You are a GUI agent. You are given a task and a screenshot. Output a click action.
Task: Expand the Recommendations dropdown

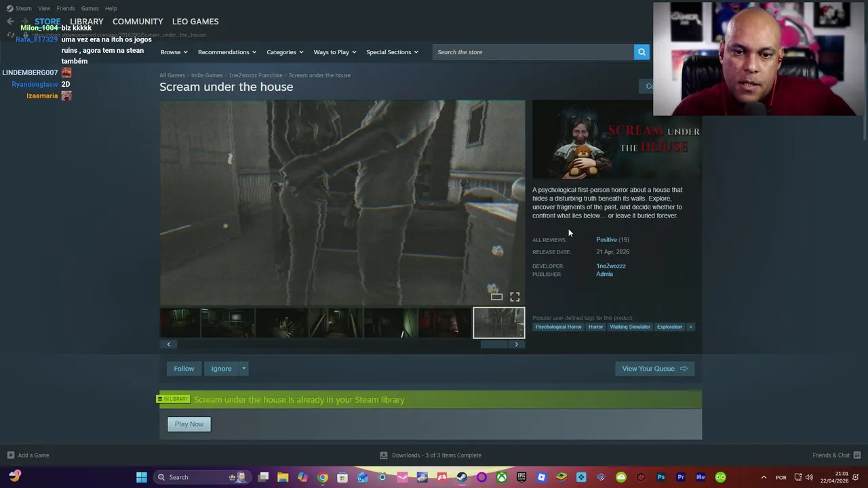coord(227,52)
